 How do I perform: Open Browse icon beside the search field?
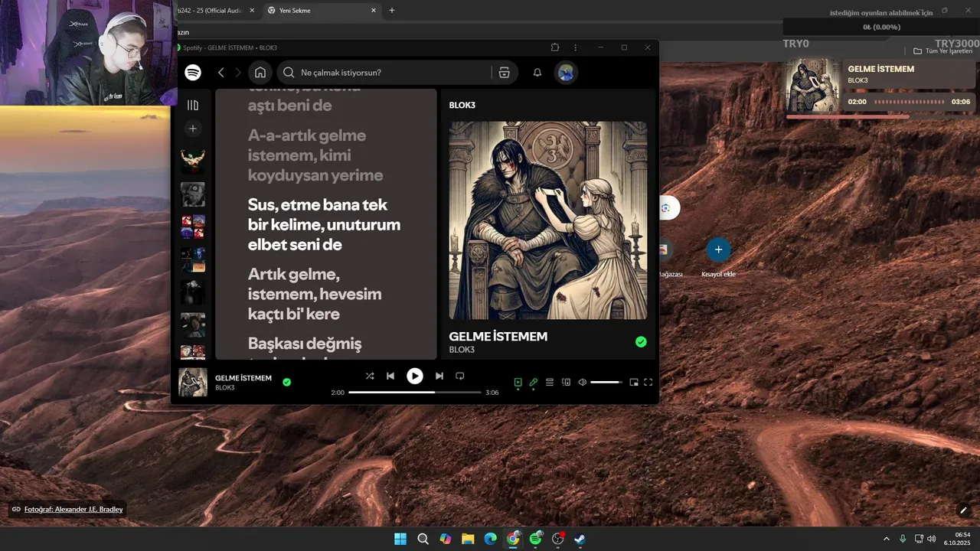504,73
